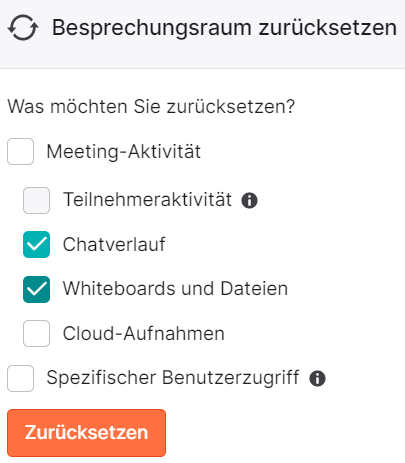Click the Teilnehmeraktivität label text
The height and width of the screenshot is (463, 405).
pos(147,200)
